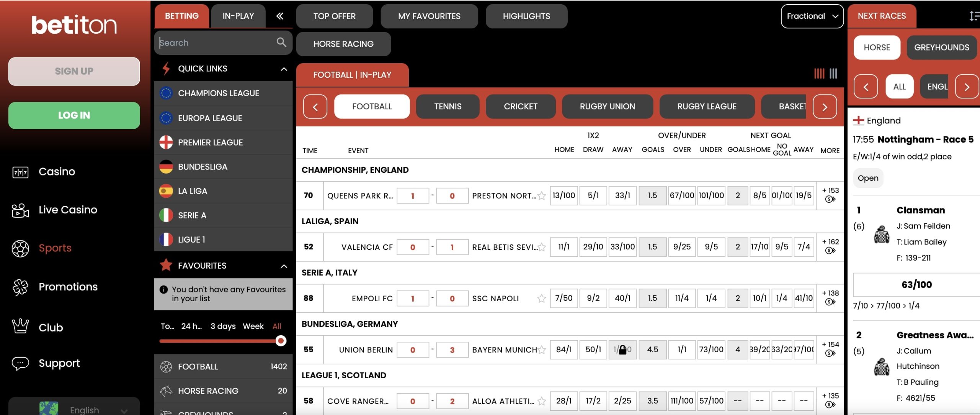
Task: Select the ENGL country filter
Action: coord(934,87)
